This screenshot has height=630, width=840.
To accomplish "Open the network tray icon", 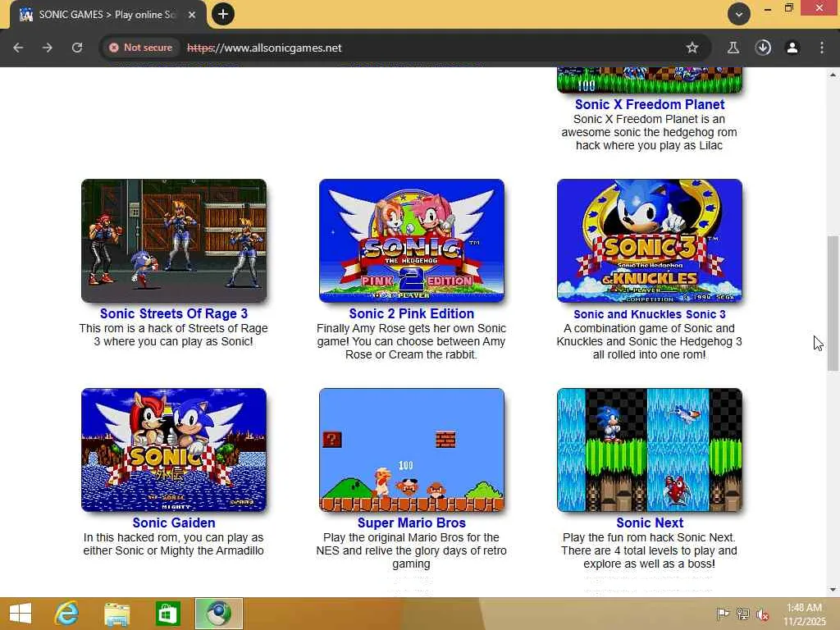I will 742,614.
